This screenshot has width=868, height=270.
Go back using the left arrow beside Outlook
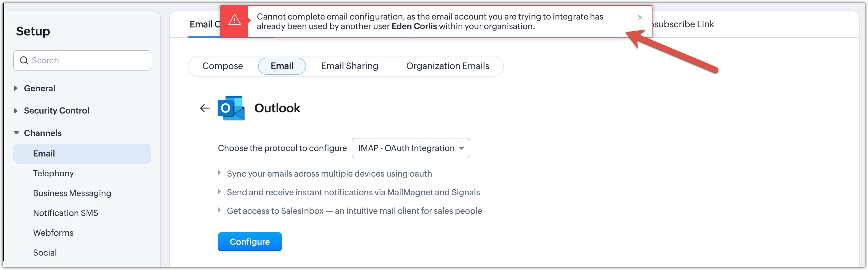tap(204, 108)
